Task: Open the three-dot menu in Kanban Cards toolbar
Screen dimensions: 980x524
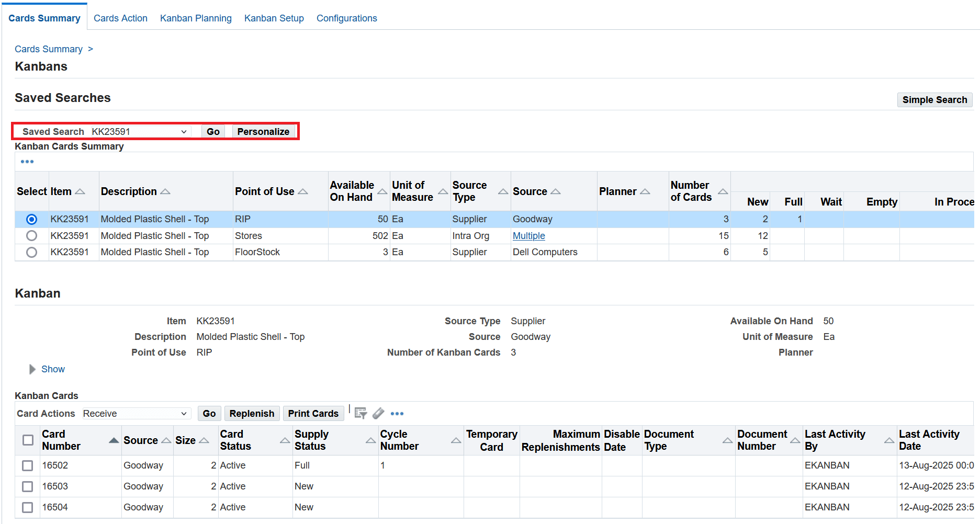Action: click(397, 414)
